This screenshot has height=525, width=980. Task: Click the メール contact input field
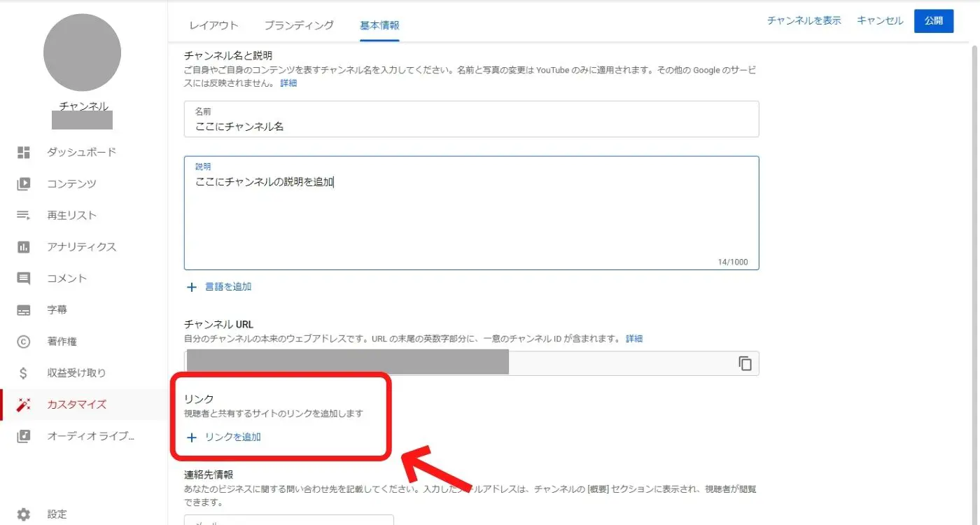pyautogui.click(x=289, y=520)
